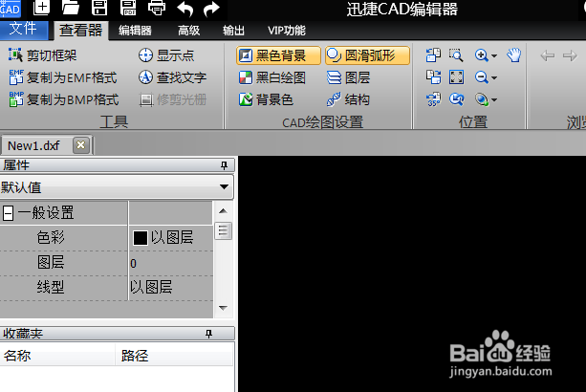Screen dimensions: 586x392
Task: Click 复制为BMP格式
Action: point(63,99)
